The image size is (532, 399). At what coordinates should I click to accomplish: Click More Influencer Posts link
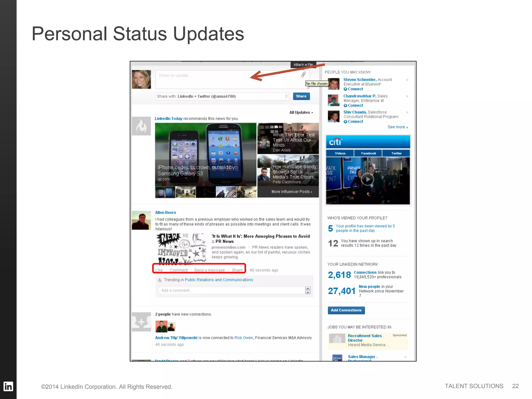[291, 192]
